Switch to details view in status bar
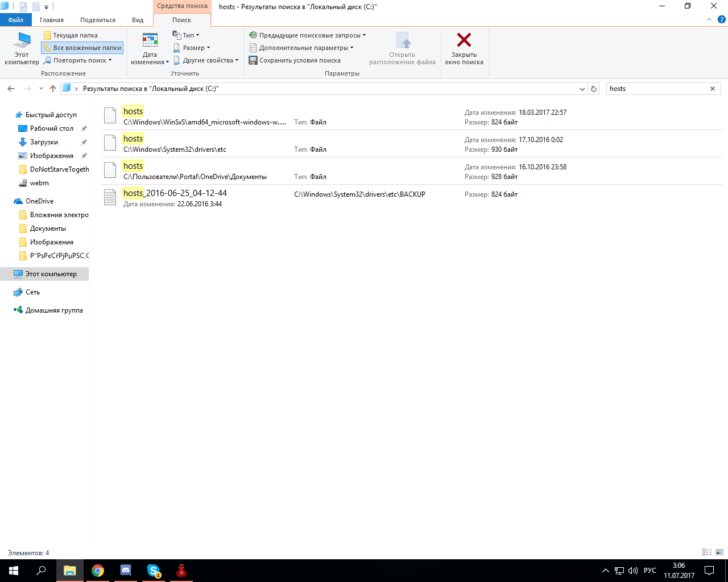Image resolution: width=728 pixels, height=582 pixels. point(707,552)
